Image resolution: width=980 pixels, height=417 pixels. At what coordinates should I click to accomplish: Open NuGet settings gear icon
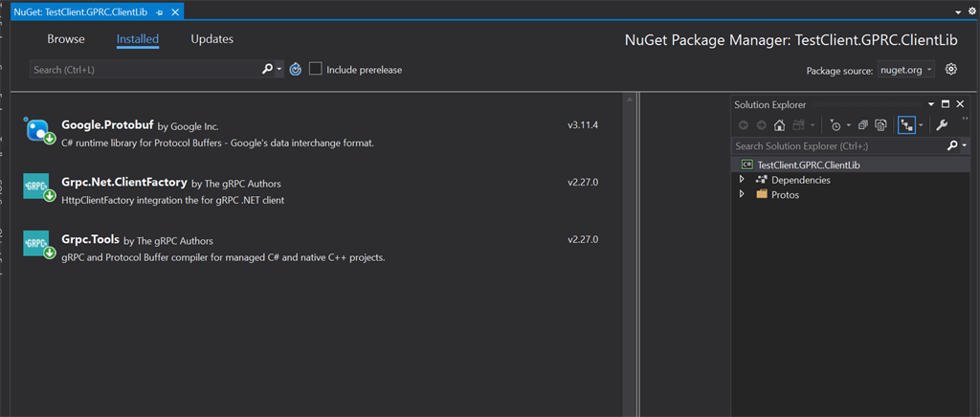click(950, 69)
